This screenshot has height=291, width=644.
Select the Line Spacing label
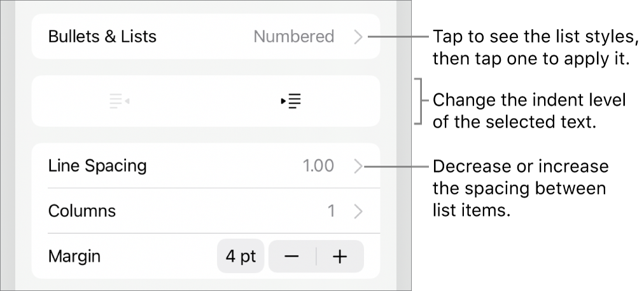click(97, 166)
